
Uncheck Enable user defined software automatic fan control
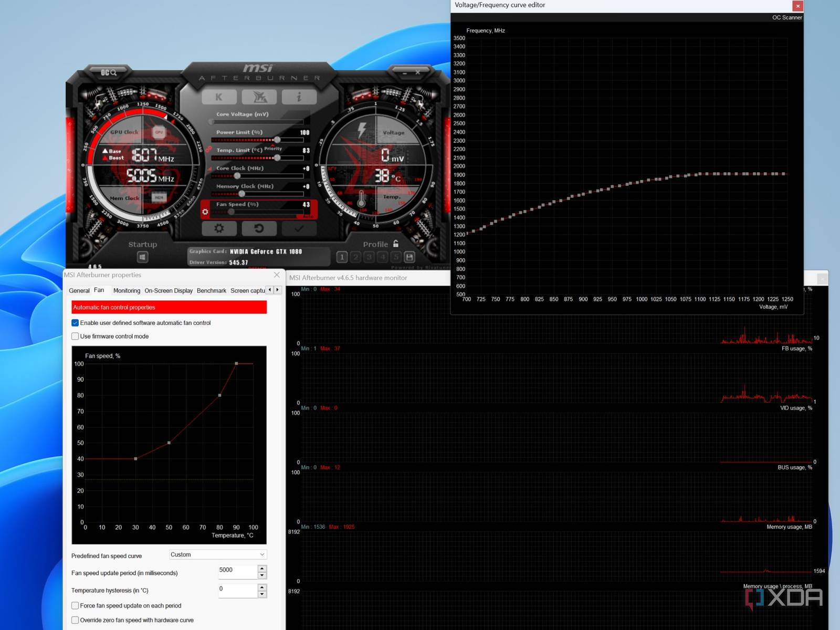coord(75,323)
